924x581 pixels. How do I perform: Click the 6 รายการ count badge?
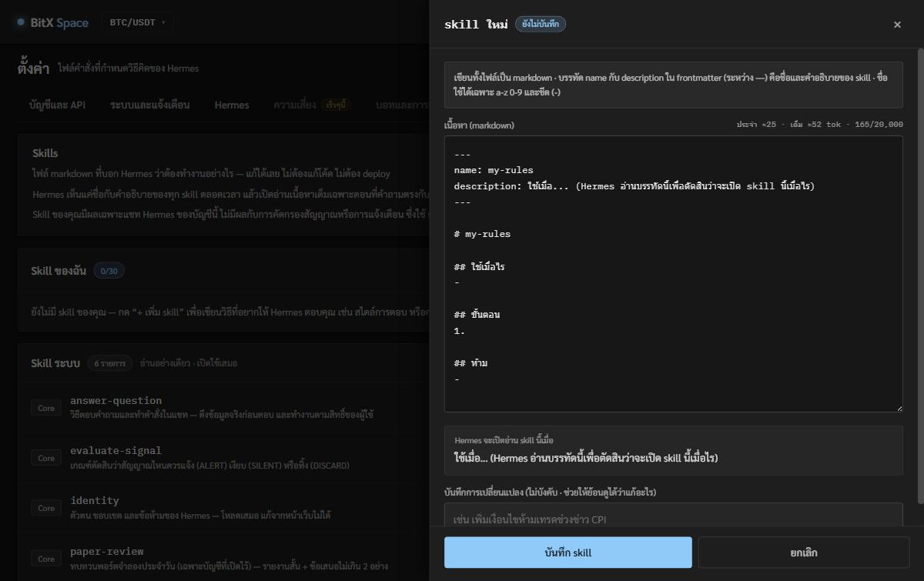point(109,363)
